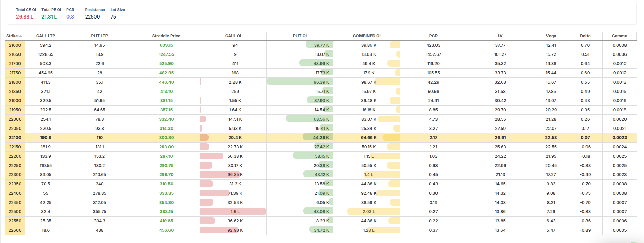This screenshot has height=243, width=644.
Task: Click the 96.39 K put OI bar
Action: [x=300, y=82]
